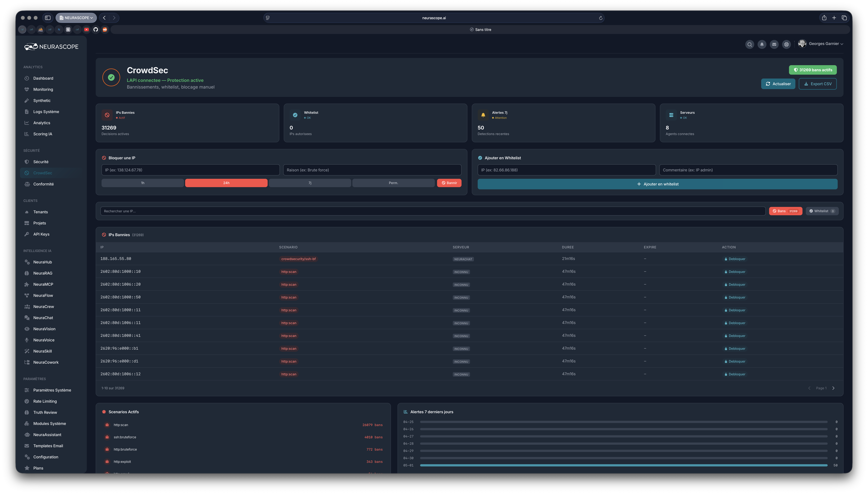Click the CrowdSec green check status icon
The height and width of the screenshot is (494, 868).
point(111,77)
